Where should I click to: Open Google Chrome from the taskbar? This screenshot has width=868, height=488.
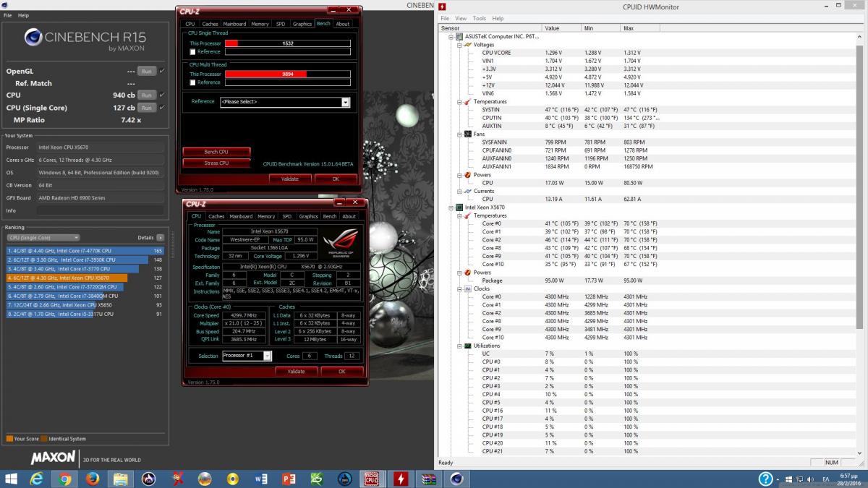(x=64, y=479)
